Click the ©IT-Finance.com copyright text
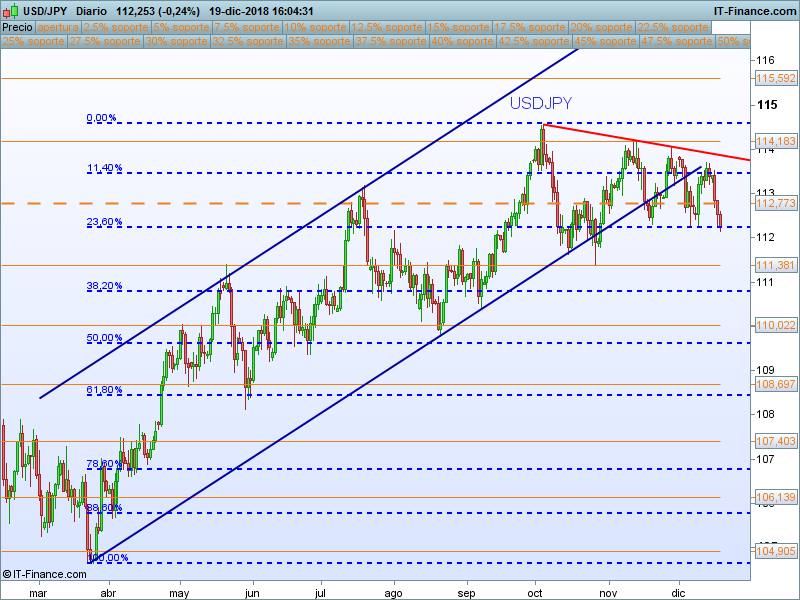 click(x=44, y=574)
